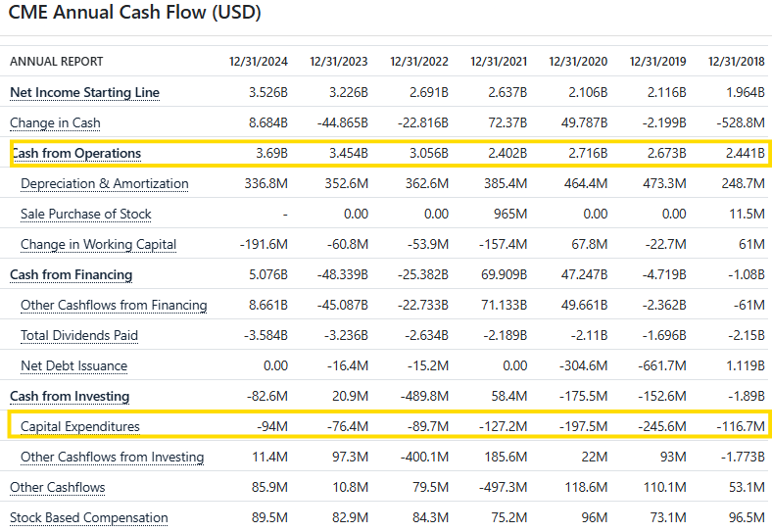Viewport: 772px width, 532px height.
Task: Open the Cash from Financing link
Action: coord(71,275)
